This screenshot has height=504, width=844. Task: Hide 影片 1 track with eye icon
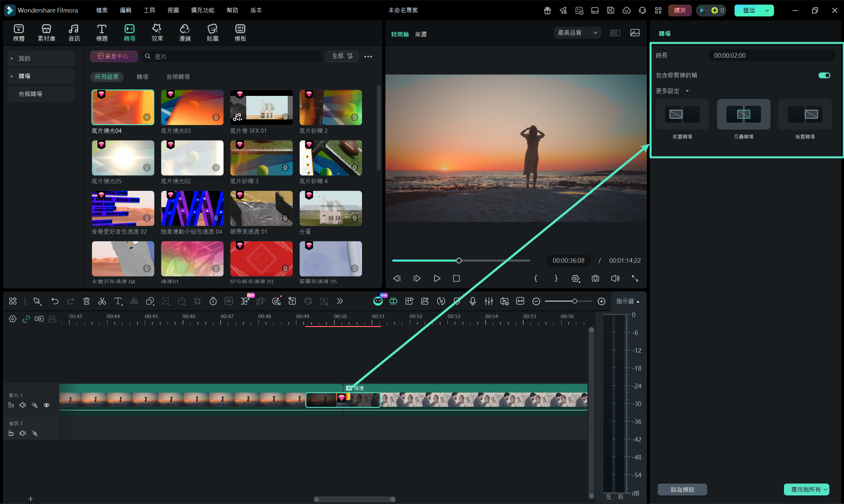pyautogui.click(x=46, y=405)
